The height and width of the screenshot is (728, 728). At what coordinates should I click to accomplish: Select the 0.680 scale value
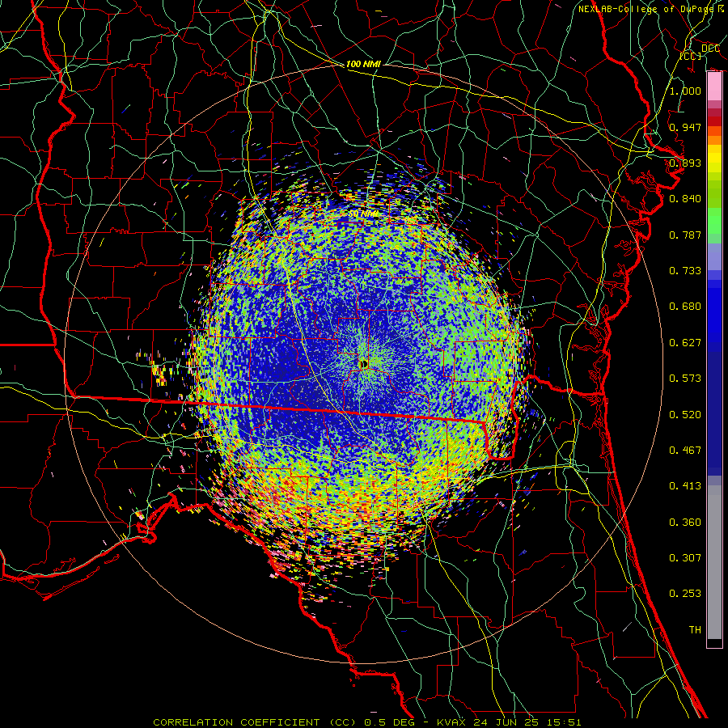point(685,306)
